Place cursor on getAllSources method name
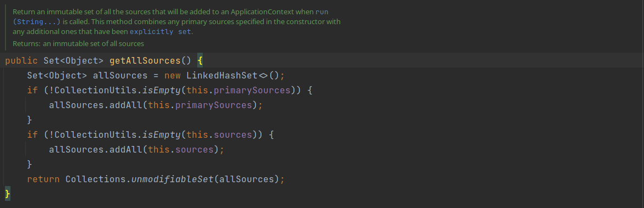The image size is (644, 208). click(145, 61)
